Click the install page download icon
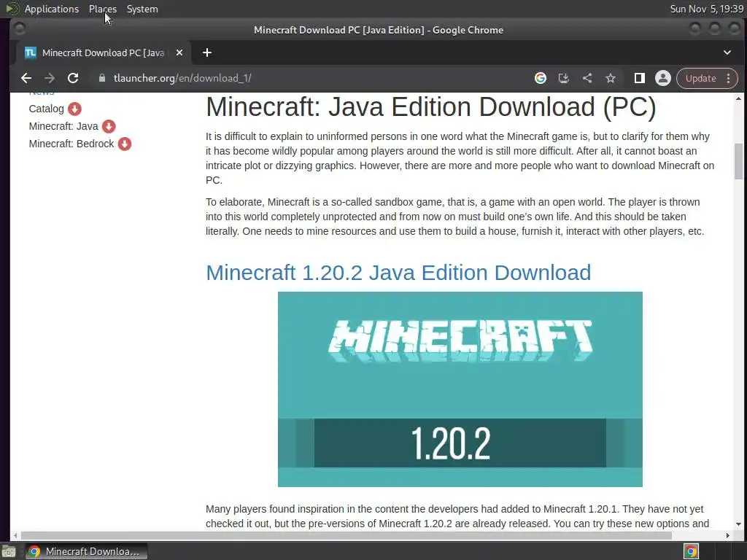Screen dimensions: 747x560 [564, 78]
